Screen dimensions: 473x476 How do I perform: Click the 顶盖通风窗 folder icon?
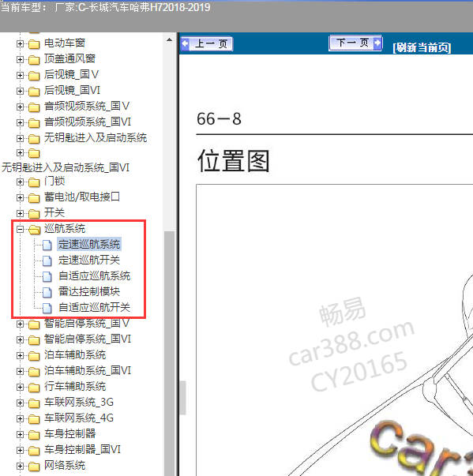point(34,60)
